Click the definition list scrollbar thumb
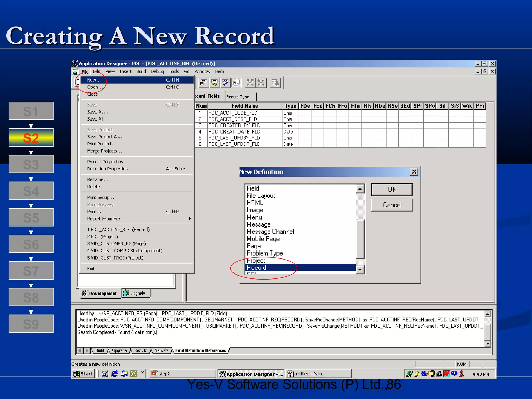Image resolution: width=532 pixels, height=399 pixels. 360,239
